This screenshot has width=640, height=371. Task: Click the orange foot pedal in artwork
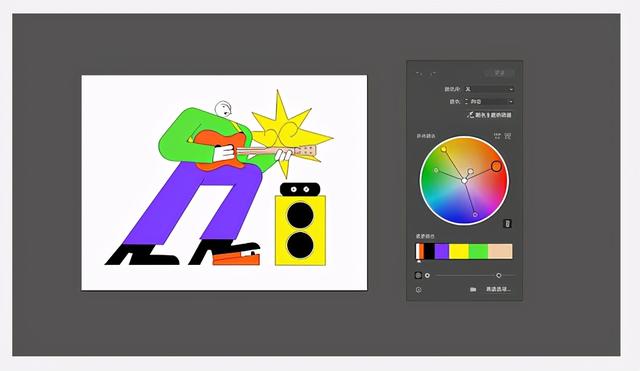pyautogui.click(x=236, y=259)
